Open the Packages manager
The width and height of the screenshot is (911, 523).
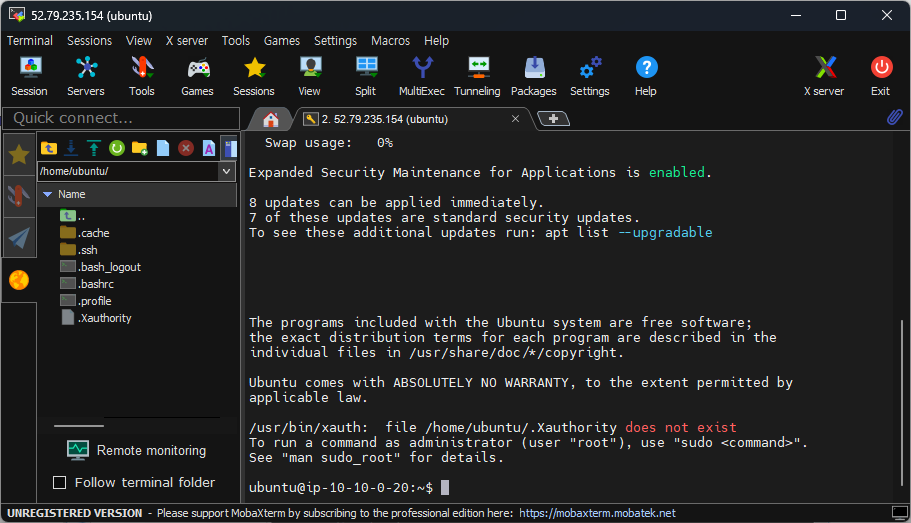click(x=534, y=76)
